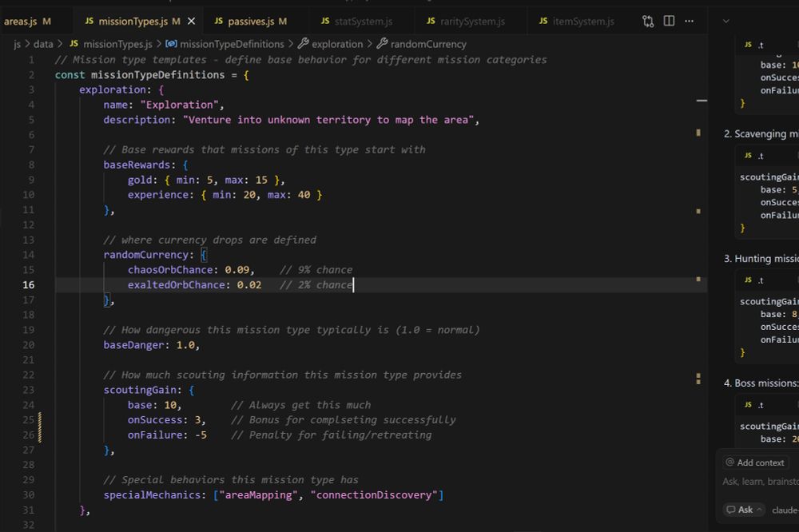Click the 'missionTypeDefinitions' constant name
Viewport: 799px width, 532px height.
pos(158,75)
